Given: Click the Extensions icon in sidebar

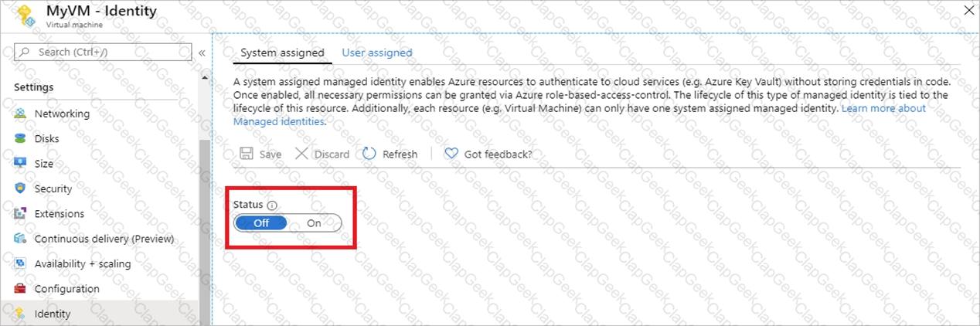Looking at the screenshot, I should [20, 214].
